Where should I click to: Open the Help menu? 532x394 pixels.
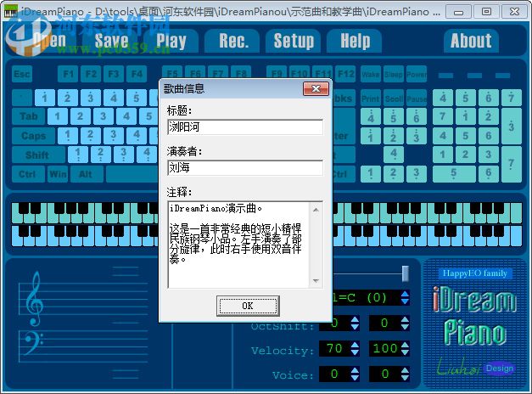click(x=355, y=41)
